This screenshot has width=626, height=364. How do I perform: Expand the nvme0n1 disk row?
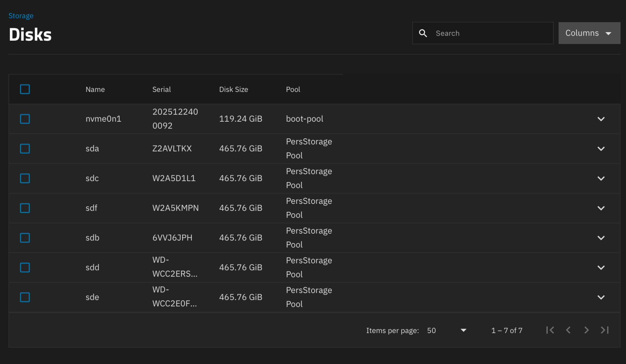[601, 119]
